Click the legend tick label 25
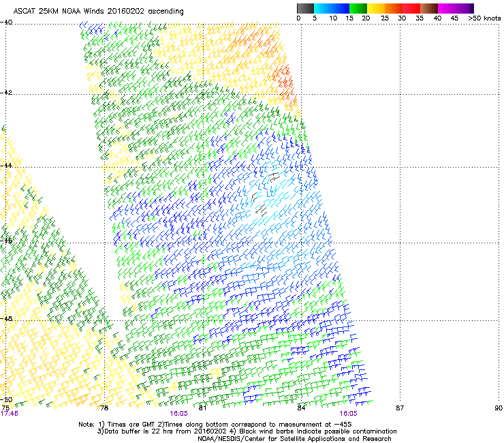 click(x=385, y=18)
